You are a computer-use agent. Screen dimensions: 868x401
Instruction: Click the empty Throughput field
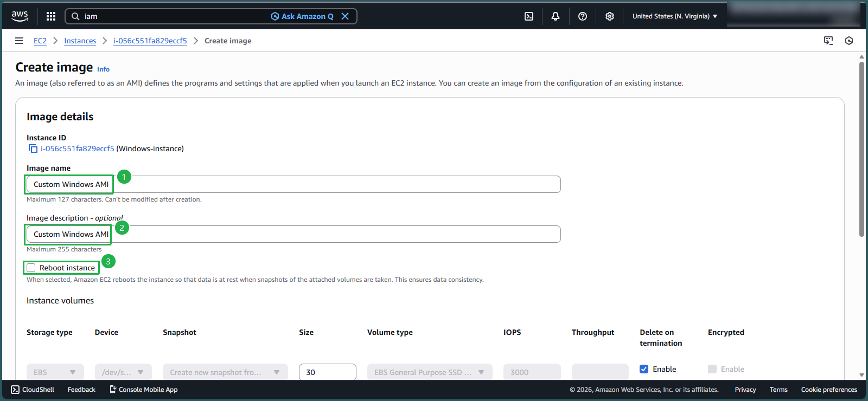600,372
